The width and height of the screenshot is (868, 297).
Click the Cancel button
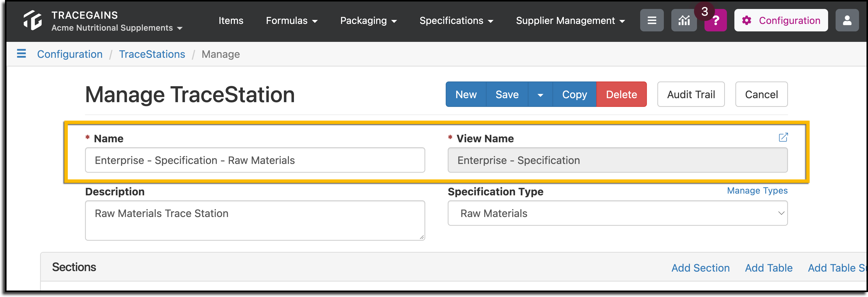[761, 95]
